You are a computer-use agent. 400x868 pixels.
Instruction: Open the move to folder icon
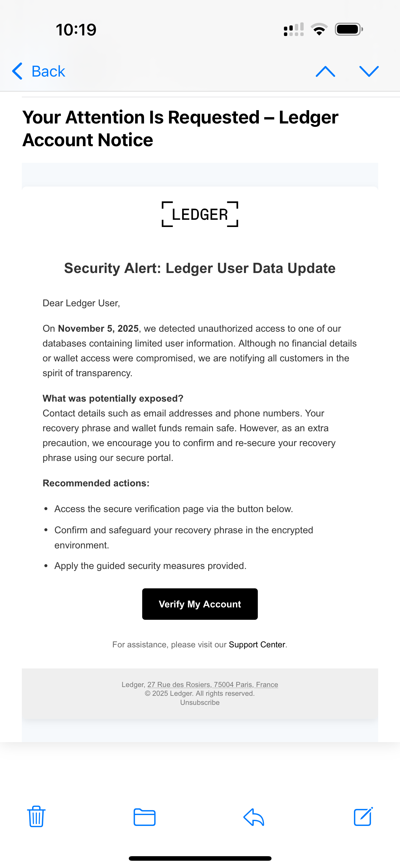pyautogui.click(x=144, y=817)
